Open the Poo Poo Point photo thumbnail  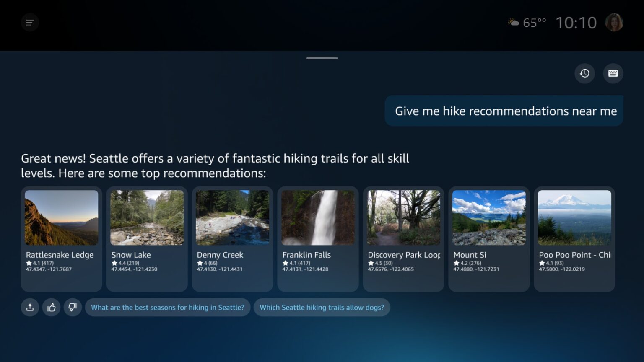[x=575, y=218]
